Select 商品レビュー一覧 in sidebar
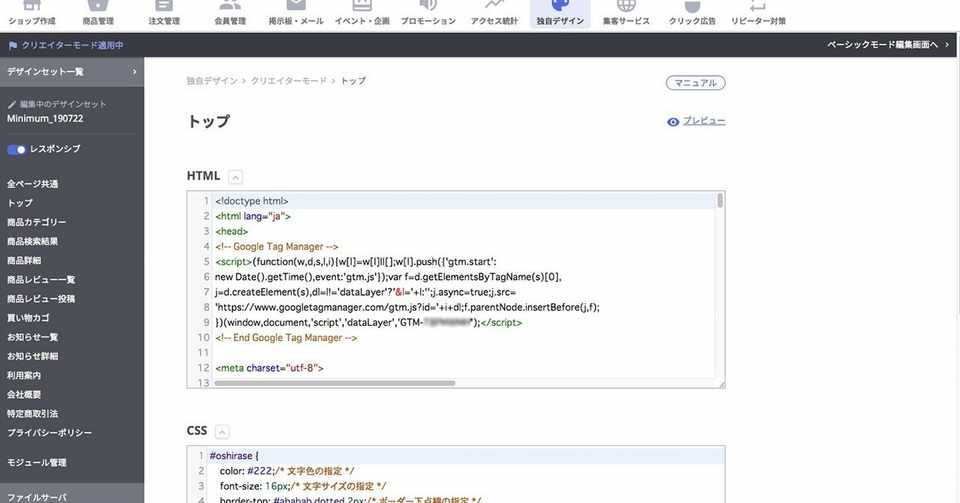 (41, 280)
